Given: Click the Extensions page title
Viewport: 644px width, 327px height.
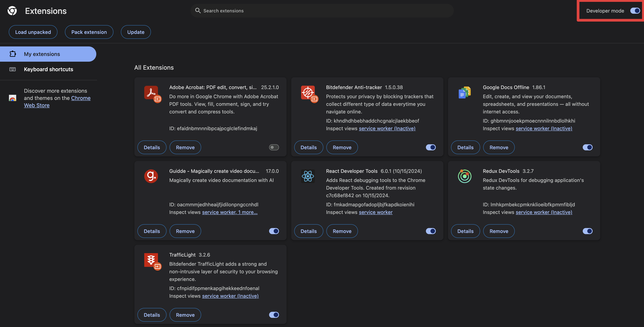Looking at the screenshot, I should (x=46, y=11).
